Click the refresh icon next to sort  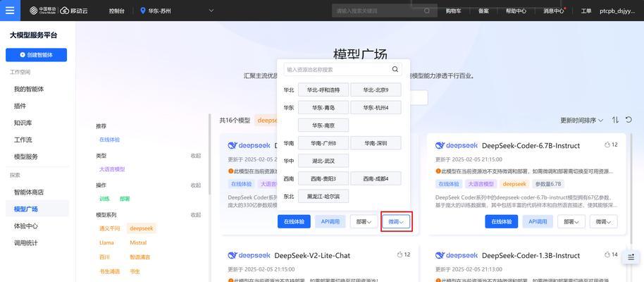click(628, 120)
